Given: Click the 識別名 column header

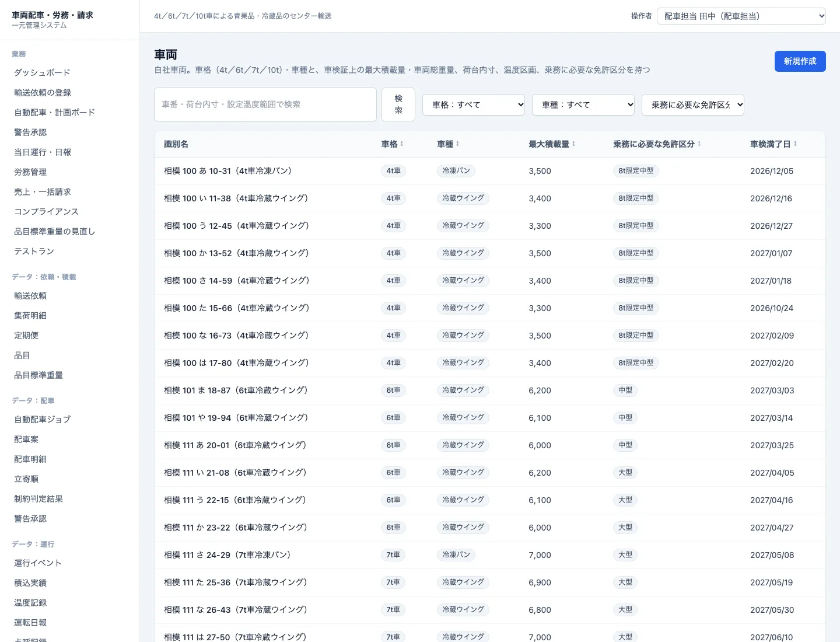Looking at the screenshot, I should [176, 144].
